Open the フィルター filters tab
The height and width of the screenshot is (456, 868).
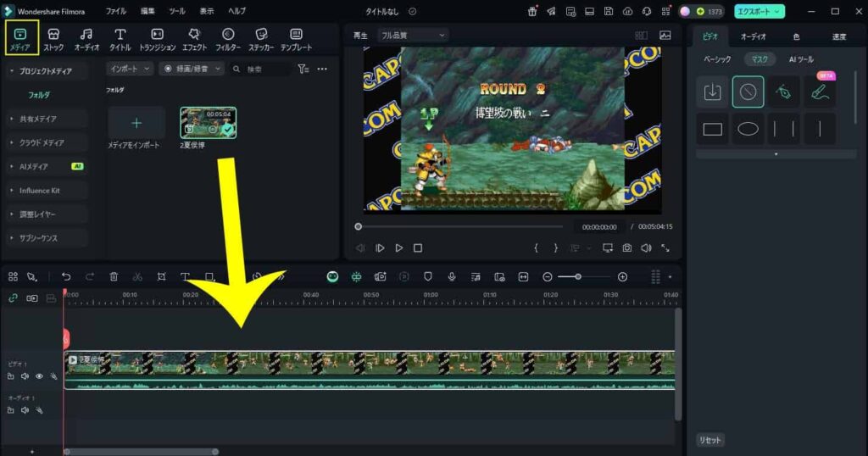click(227, 40)
